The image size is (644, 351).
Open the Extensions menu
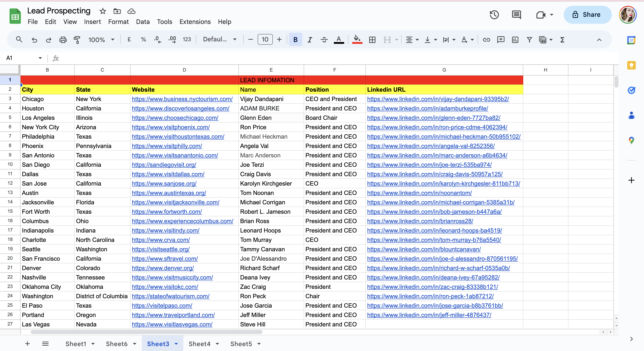[x=195, y=22]
